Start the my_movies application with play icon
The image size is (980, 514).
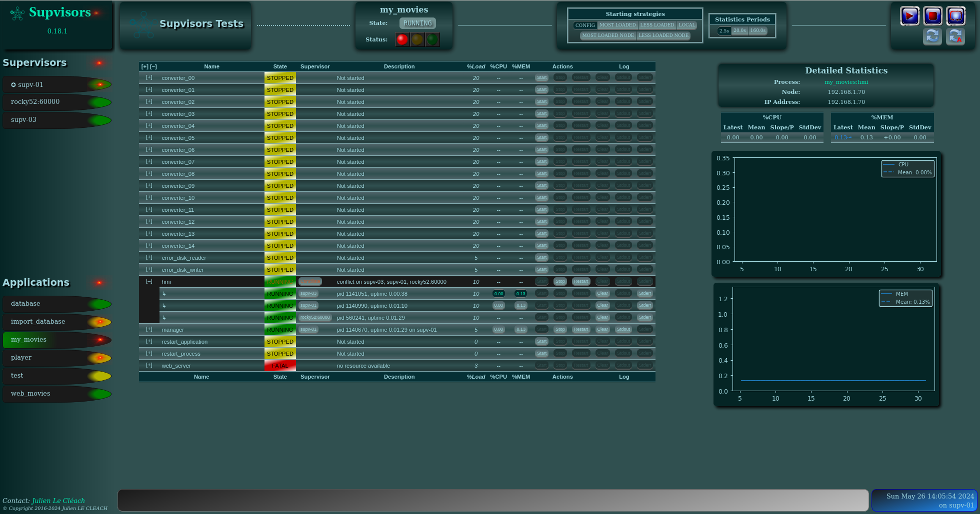pyautogui.click(x=909, y=16)
